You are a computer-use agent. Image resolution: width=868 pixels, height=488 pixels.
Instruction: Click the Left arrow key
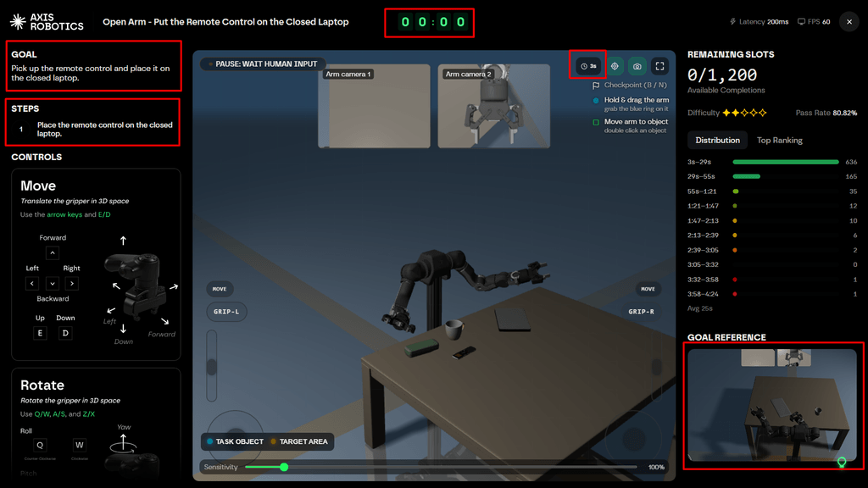pos(32,283)
